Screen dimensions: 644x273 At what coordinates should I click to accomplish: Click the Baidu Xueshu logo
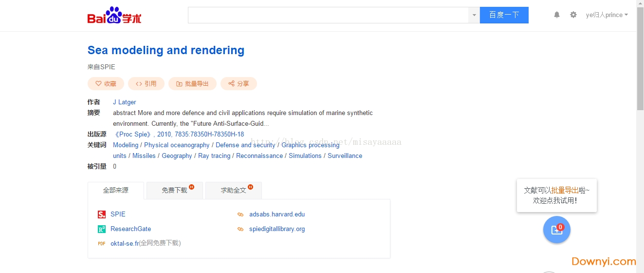tap(114, 16)
